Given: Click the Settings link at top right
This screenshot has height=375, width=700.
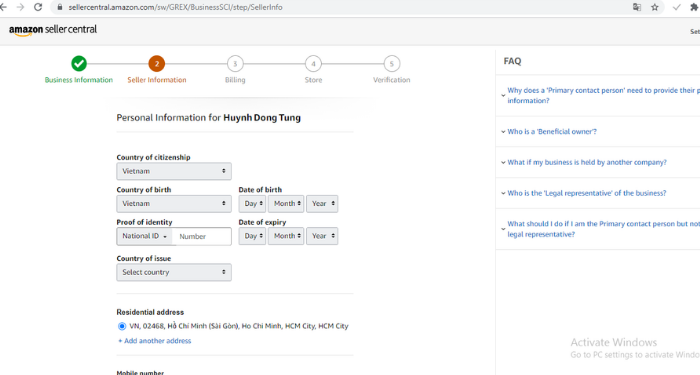Looking at the screenshot, I should [696, 31].
